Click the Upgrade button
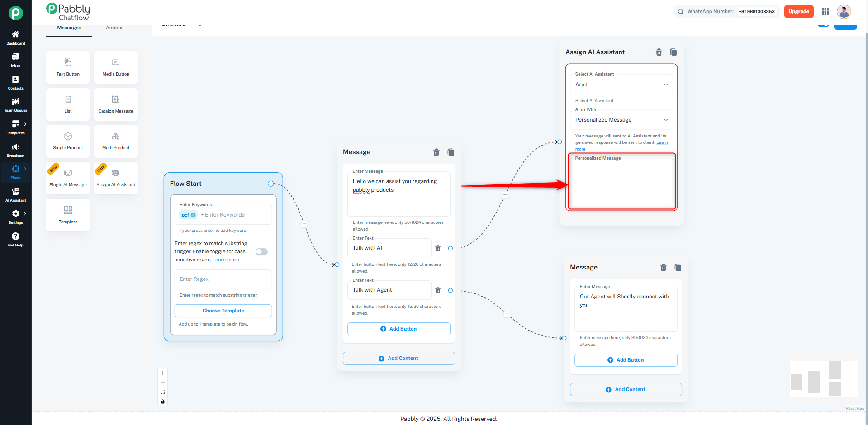Viewport: 868px width, 425px height. click(799, 12)
